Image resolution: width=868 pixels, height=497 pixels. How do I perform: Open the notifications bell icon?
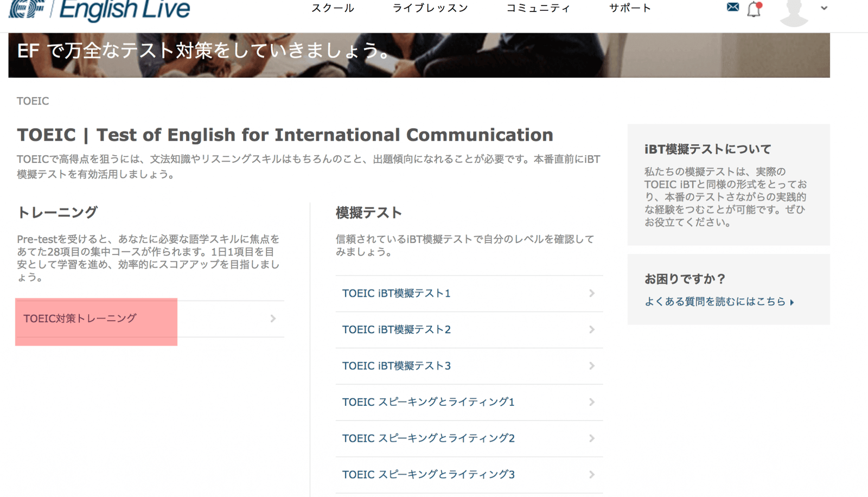click(754, 9)
